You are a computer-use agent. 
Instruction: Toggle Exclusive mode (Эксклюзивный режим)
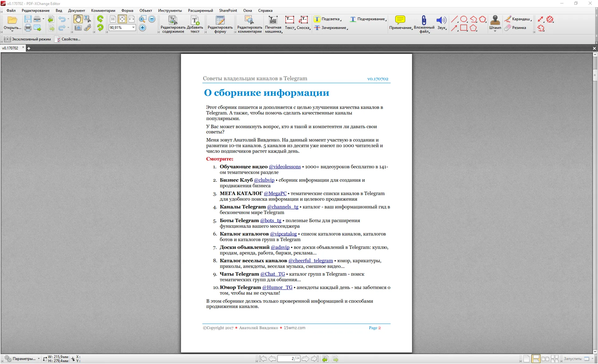pos(27,39)
